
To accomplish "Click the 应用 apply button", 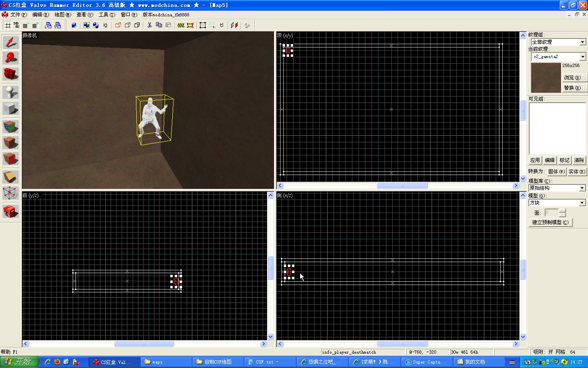I will (535, 160).
